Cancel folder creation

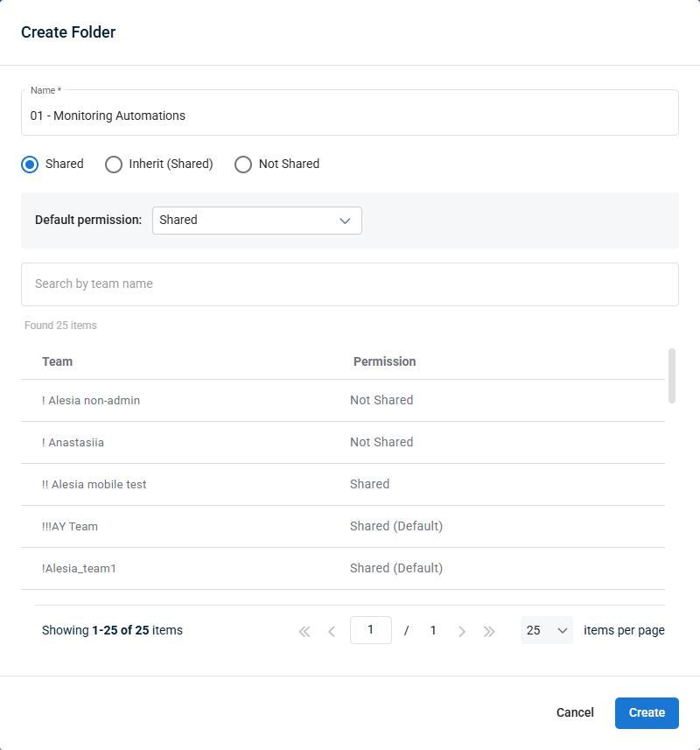pos(575,712)
